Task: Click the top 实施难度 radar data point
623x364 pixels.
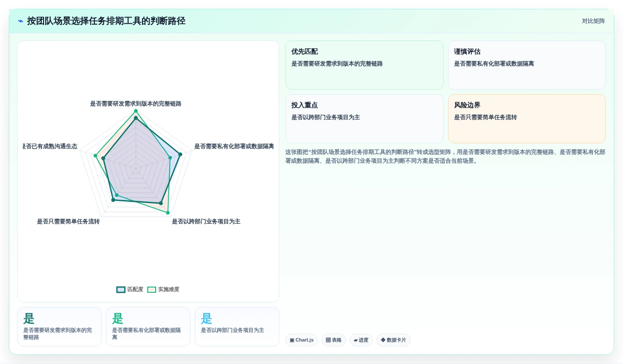Action: tap(136, 111)
